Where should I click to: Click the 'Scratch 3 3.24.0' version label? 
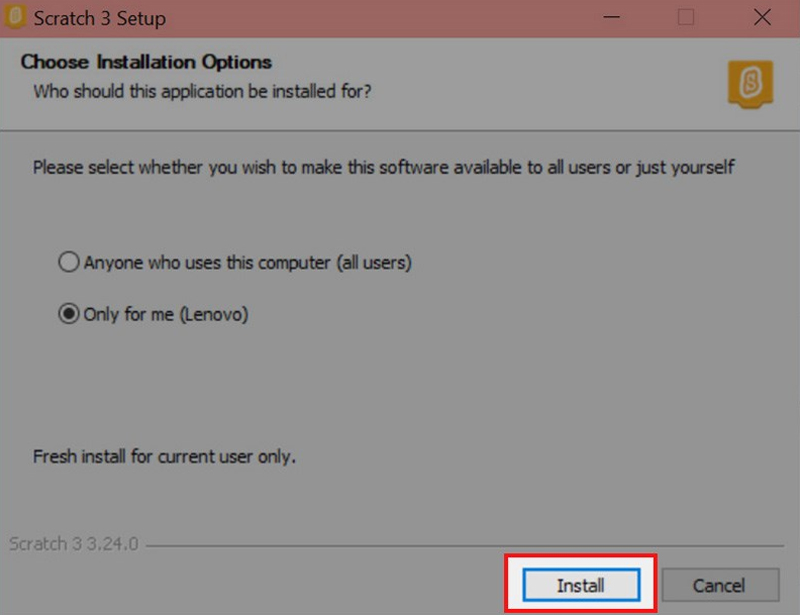(74, 544)
